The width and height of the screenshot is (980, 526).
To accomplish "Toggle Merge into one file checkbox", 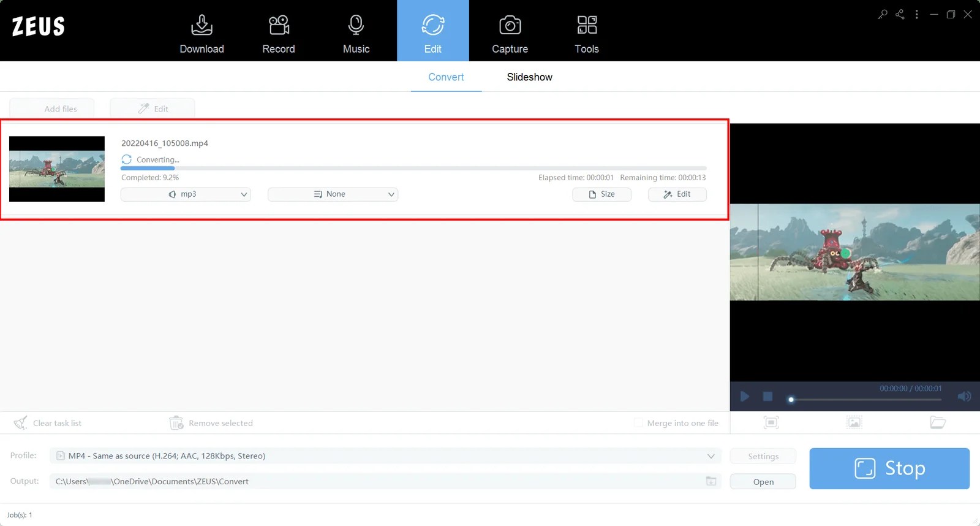I will pos(638,423).
